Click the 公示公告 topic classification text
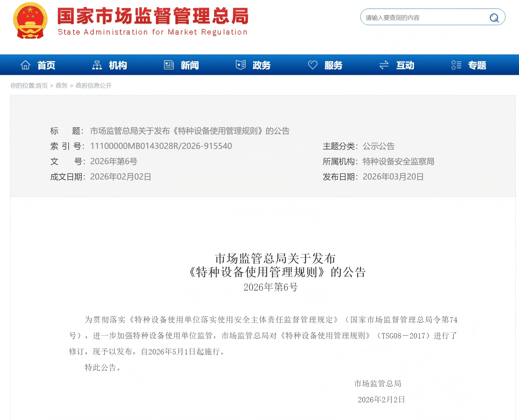The height and width of the screenshot is (420, 519). pos(379,146)
